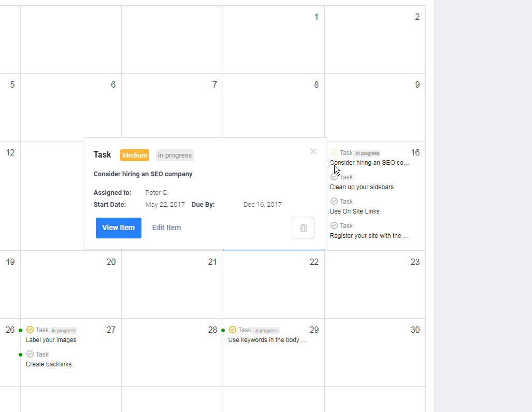The image size is (532, 412).
Task: Toggle the green dot beside "Label your images"
Action: click(x=20, y=330)
